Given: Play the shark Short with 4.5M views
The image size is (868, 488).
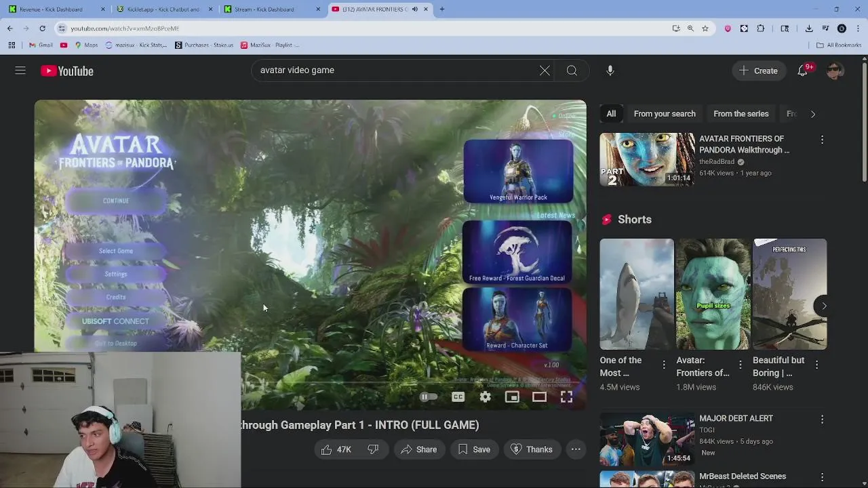Looking at the screenshot, I should point(637,293).
